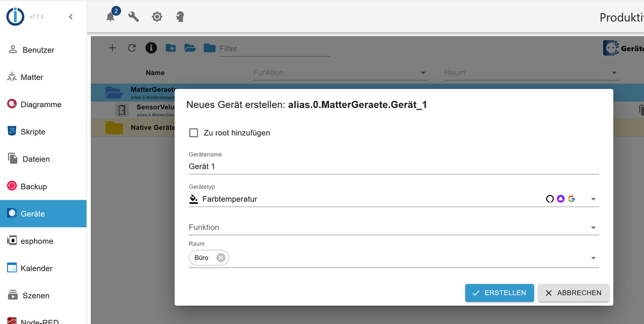
Task: Click the plus add device icon
Action: 112,48
